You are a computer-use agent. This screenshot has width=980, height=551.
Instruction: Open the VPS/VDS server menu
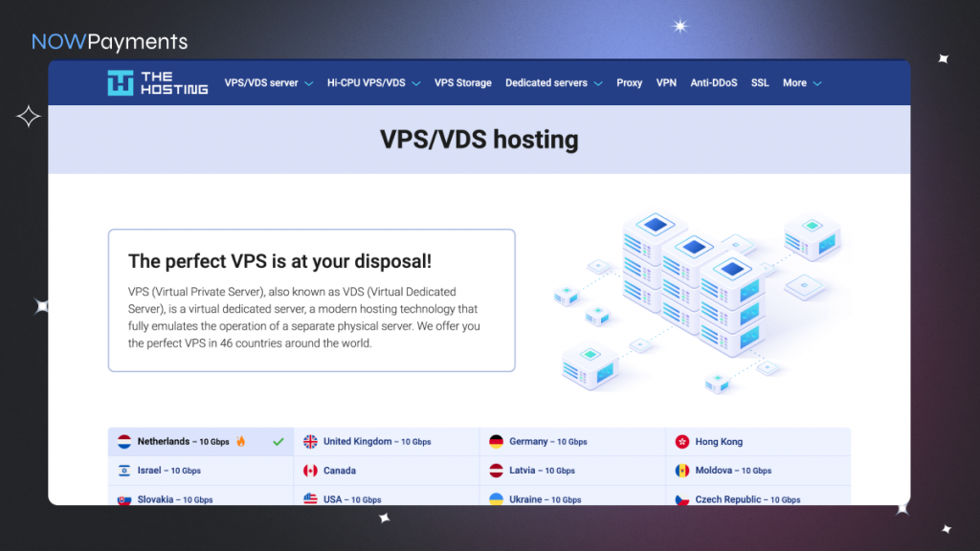[x=261, y=82]
